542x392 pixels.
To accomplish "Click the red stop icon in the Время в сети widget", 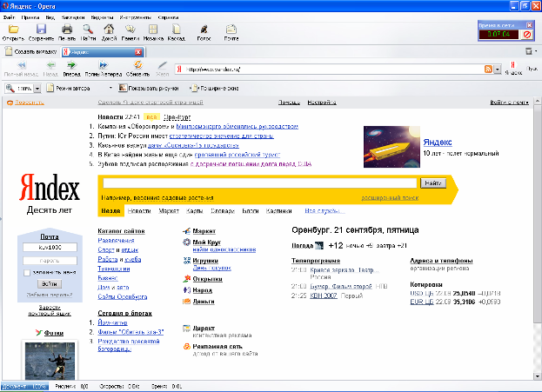I will coord(527,35).
